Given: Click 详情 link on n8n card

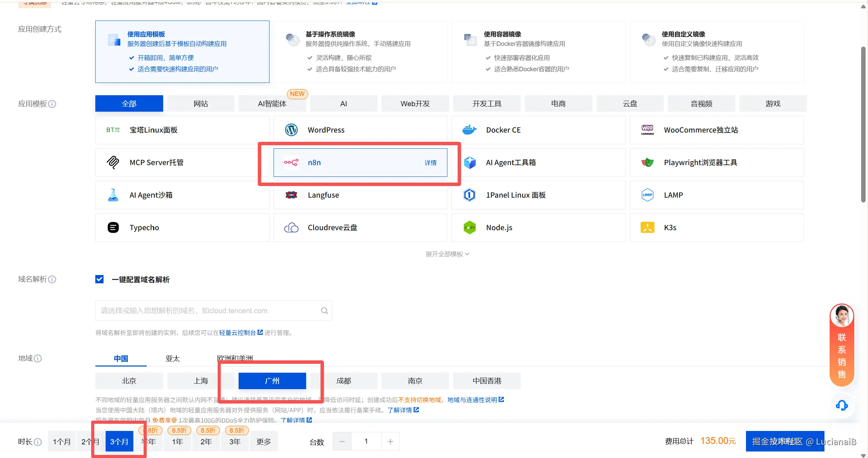Looking at the screenshot, I should (430, 163).
